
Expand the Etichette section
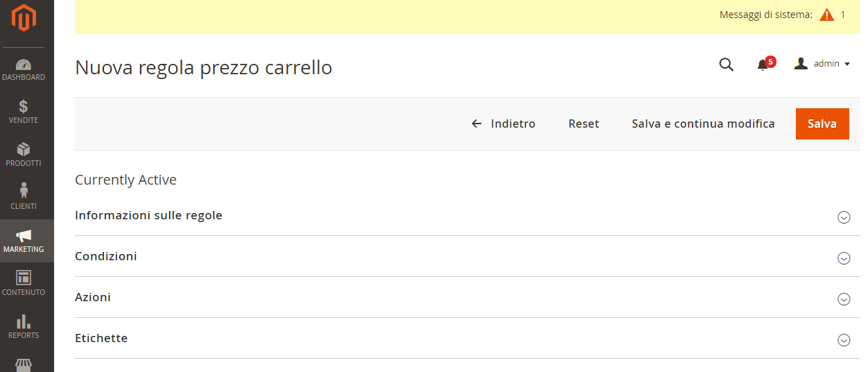coord(844,340)
